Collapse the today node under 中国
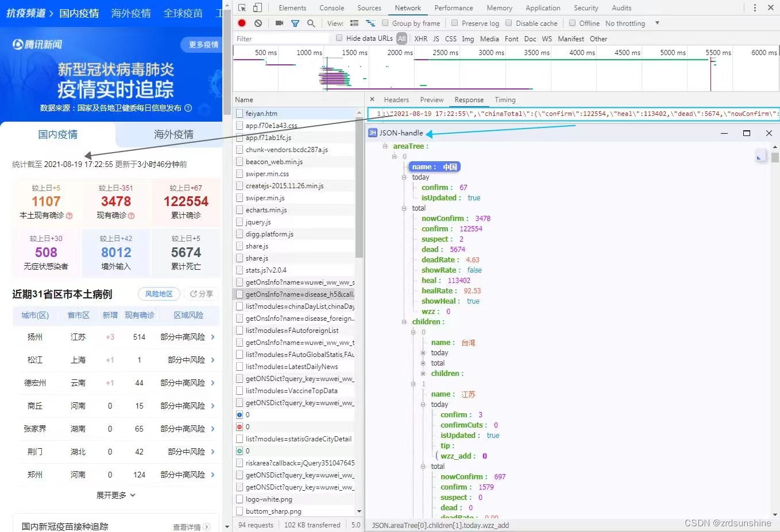Screen dimensions: 780x532 click(x=404, y=177)
